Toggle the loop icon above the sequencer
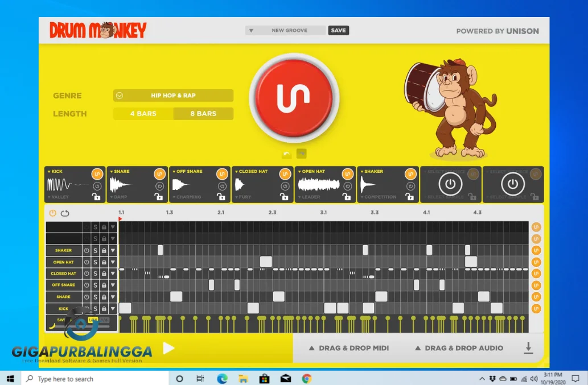This screenshot has width=588, height=385. (x=65, y=213)
